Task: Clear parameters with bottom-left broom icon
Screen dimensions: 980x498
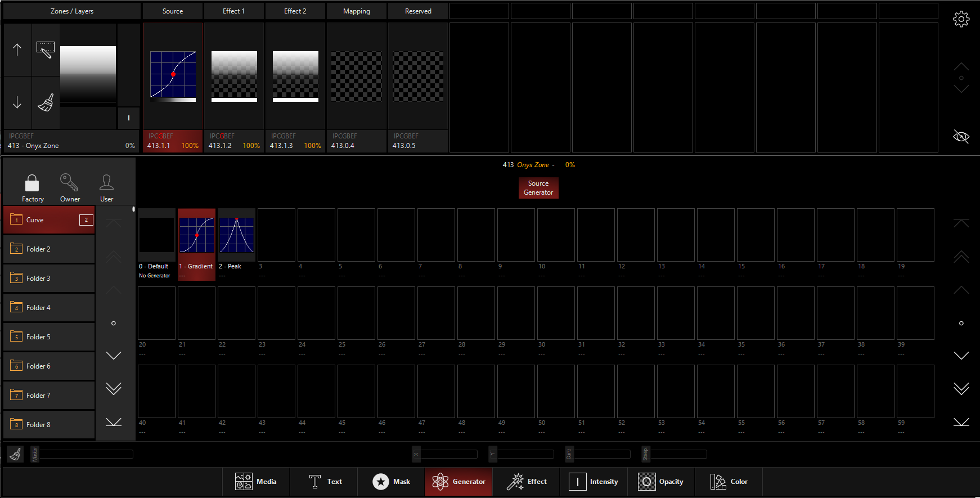Action: tap(16, 454)
